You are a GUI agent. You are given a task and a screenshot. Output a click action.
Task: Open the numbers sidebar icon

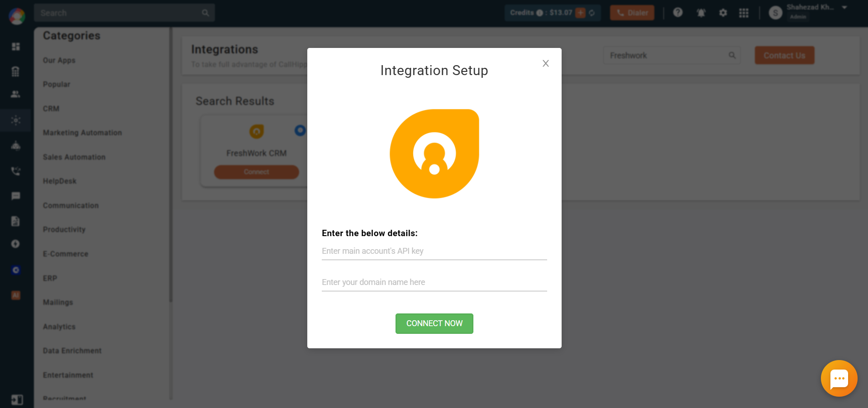click(x=16, y=71)
